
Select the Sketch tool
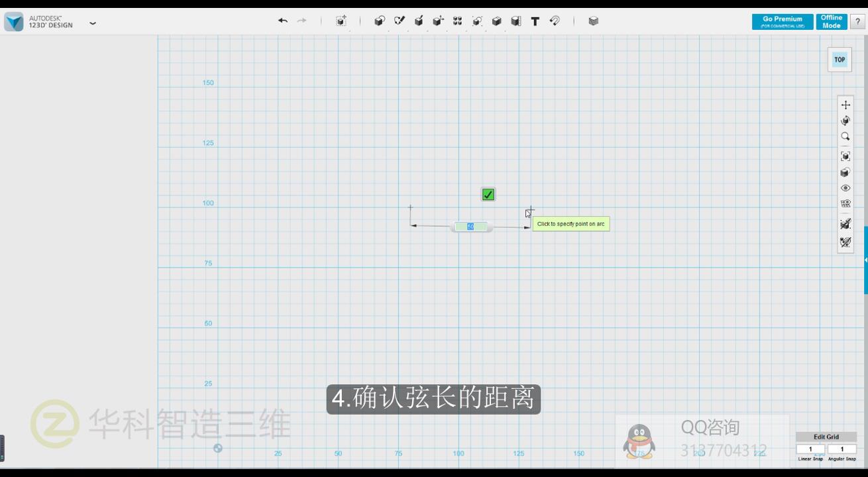pyautogui.click(x=399, y=21)
